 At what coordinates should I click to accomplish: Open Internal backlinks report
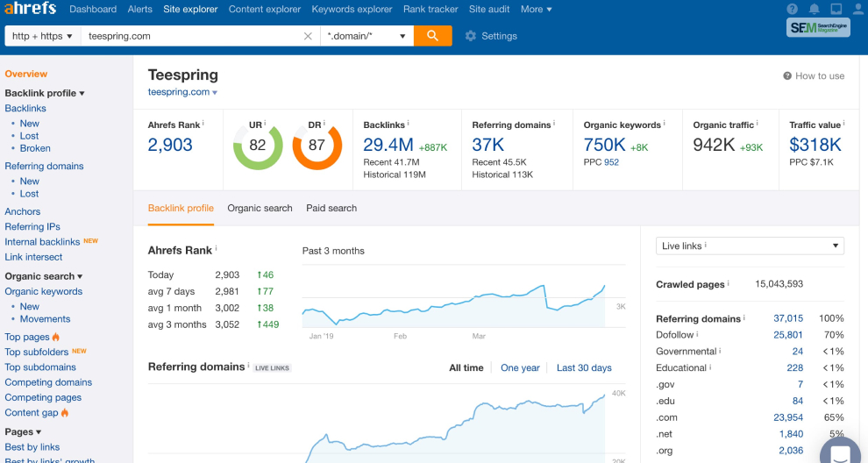42,242
